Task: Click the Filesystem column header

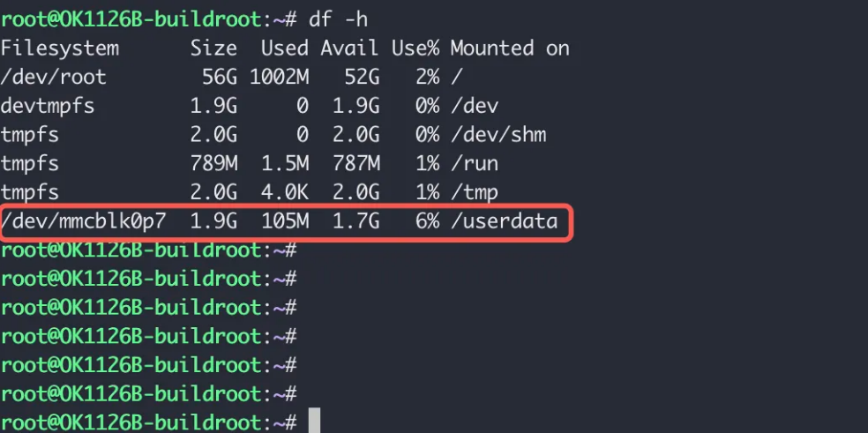Action: click(x=59, y=48)
